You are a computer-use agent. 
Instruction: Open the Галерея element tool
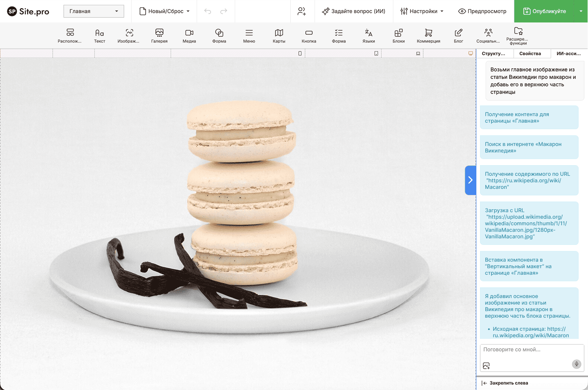(x=159, y=36)
